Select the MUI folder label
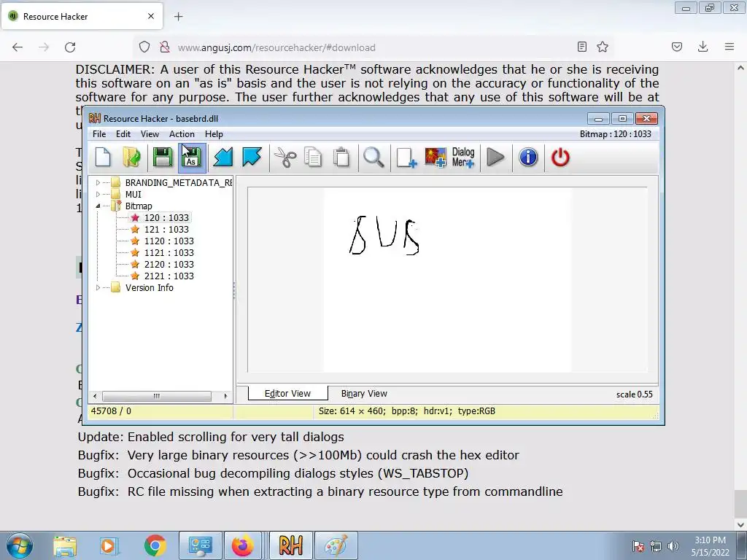The image size is (747, 560). [x=133, y=194]
